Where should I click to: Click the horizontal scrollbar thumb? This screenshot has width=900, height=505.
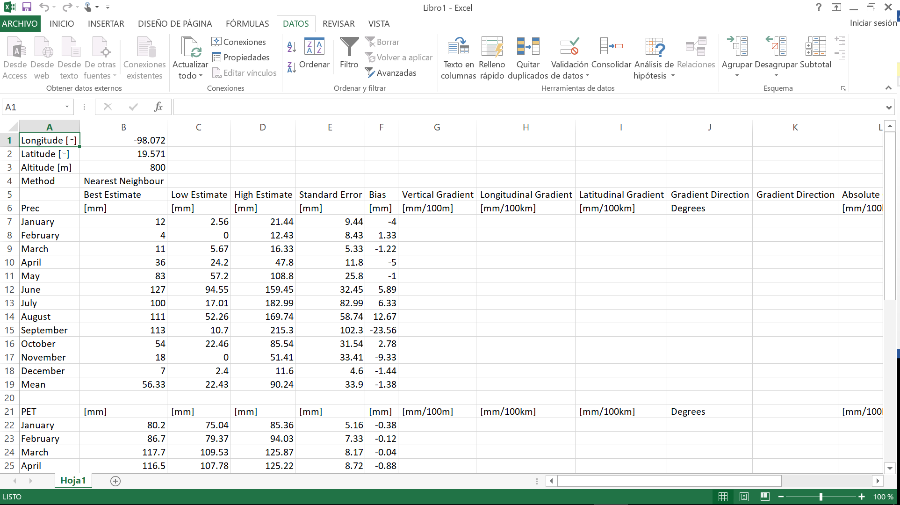pyautogui.click(x=669, y=481)
